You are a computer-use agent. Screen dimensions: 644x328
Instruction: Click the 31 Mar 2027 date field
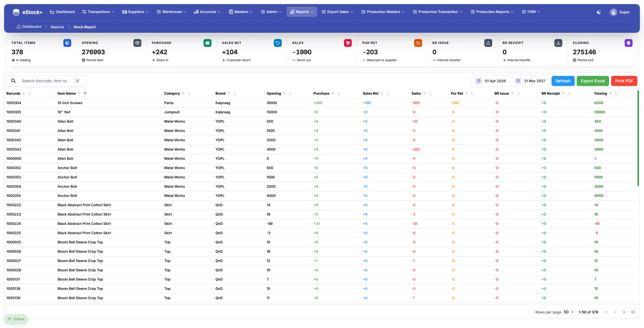pyautogui.click(x=535, y=81)
